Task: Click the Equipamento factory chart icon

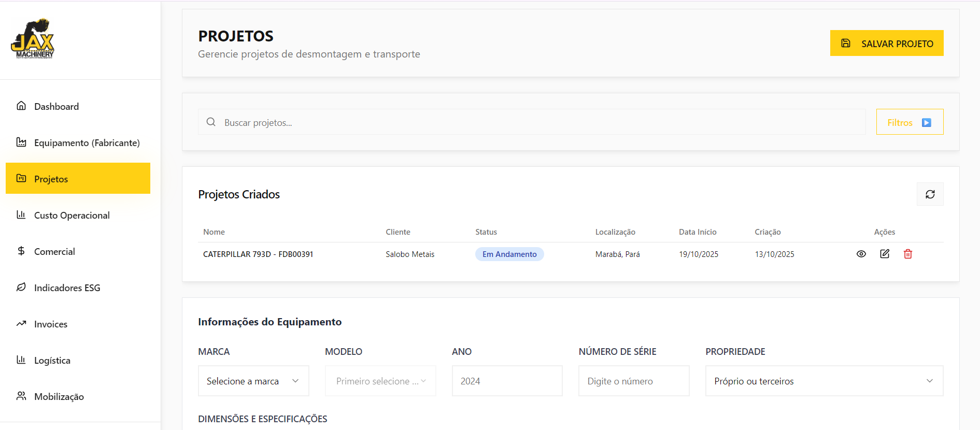Action: [x=21, y=142]
